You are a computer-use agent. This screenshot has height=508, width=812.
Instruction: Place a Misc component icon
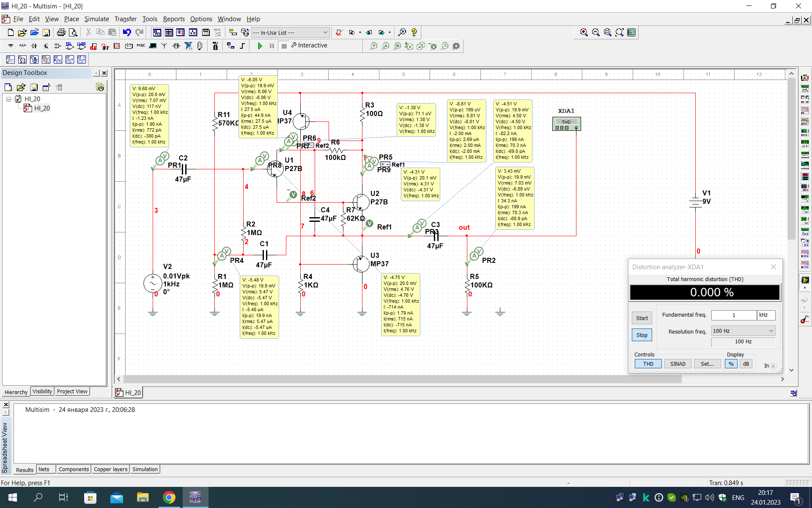point(141,46)
